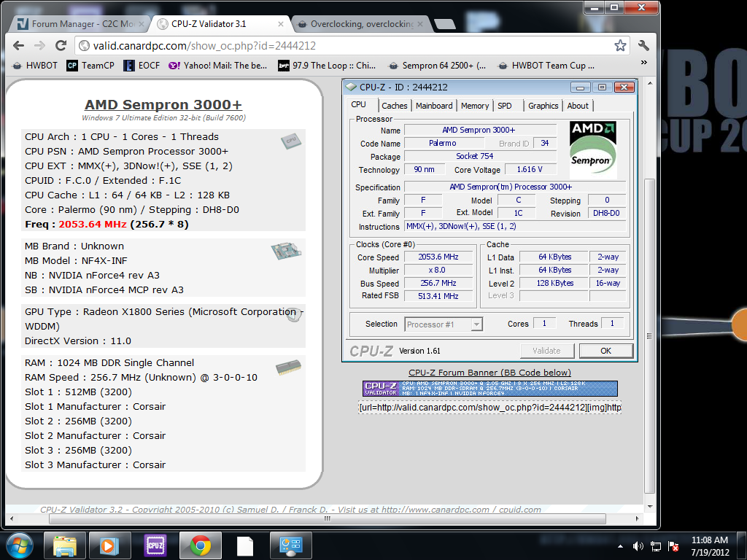747x560 pixels.
Task: Click the BB code URL text field
Action: pyautogui.click(x=489, y=408)
